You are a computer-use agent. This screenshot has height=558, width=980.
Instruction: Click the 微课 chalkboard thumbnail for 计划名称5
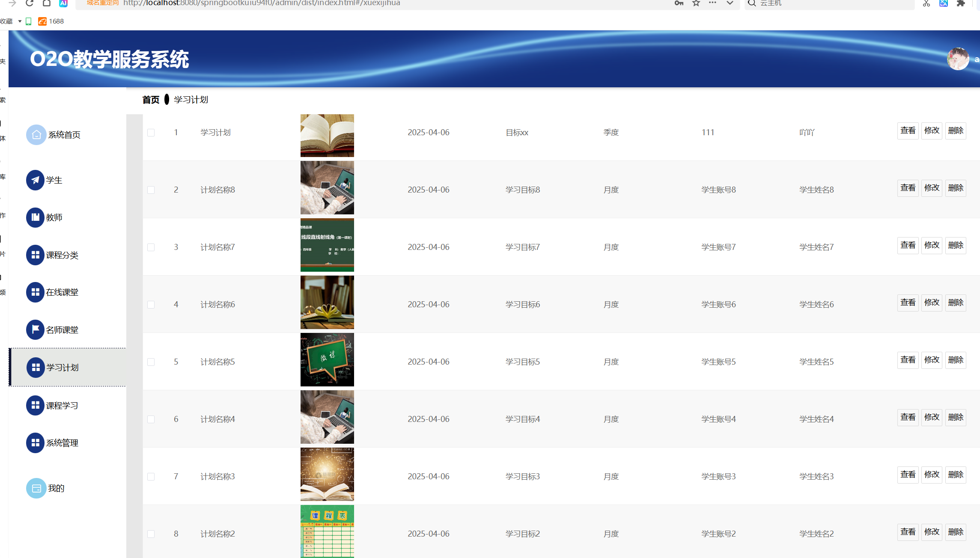pos(327,359)
